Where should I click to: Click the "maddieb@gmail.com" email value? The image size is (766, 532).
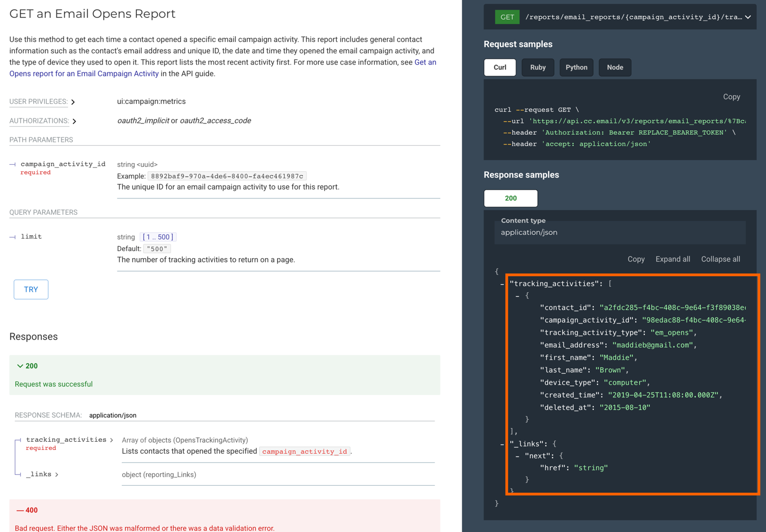652,345
